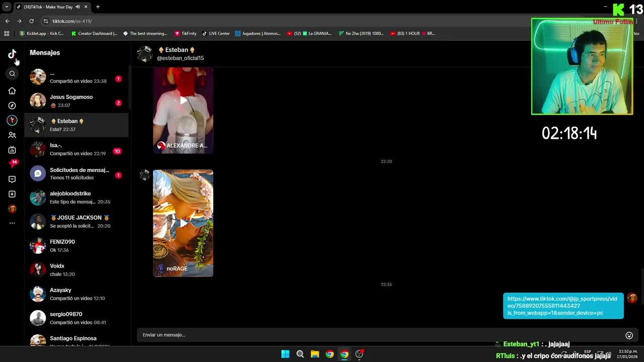This screenshot has width=644, height=362.
Task: Open the Chrome apps grid icon
Action: click(x=7, y=34)
